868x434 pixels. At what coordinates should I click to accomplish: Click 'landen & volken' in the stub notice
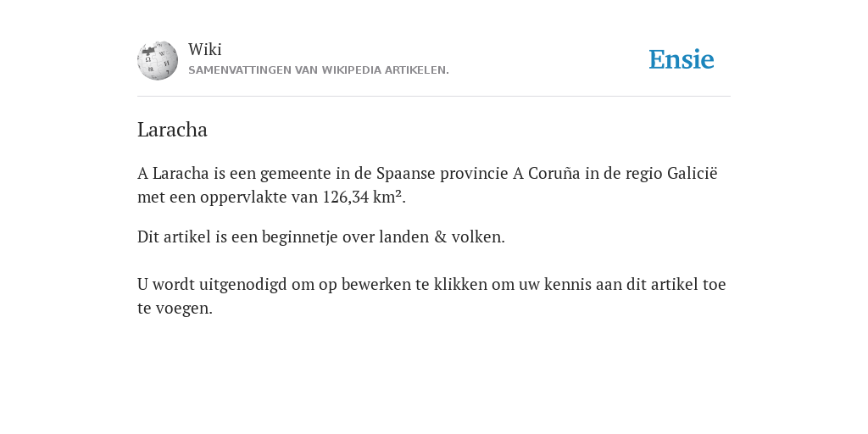click(442, 237)
